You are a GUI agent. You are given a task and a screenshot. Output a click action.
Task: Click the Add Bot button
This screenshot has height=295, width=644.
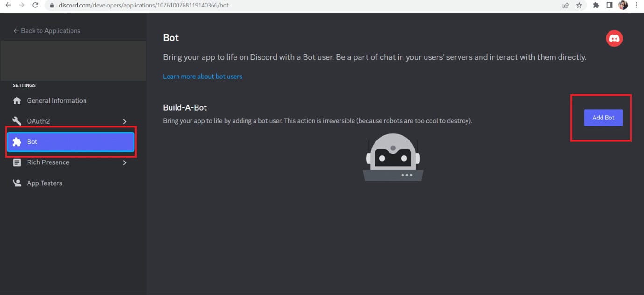click(x=603, y=118)
